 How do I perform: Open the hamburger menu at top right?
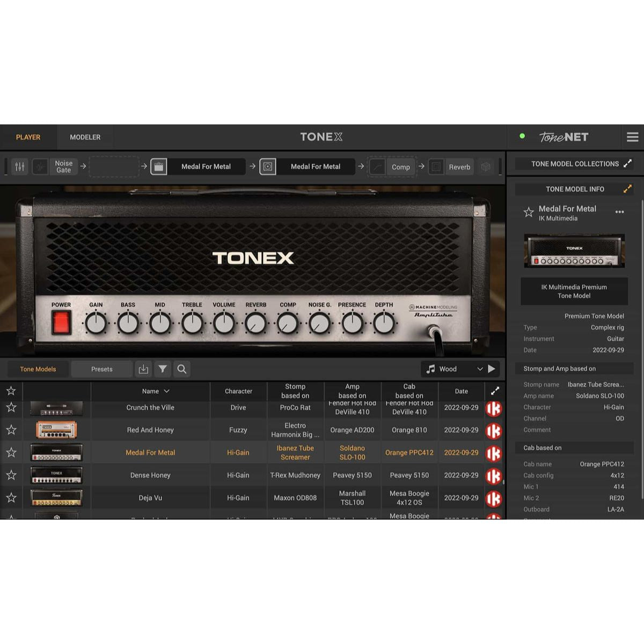633,137
